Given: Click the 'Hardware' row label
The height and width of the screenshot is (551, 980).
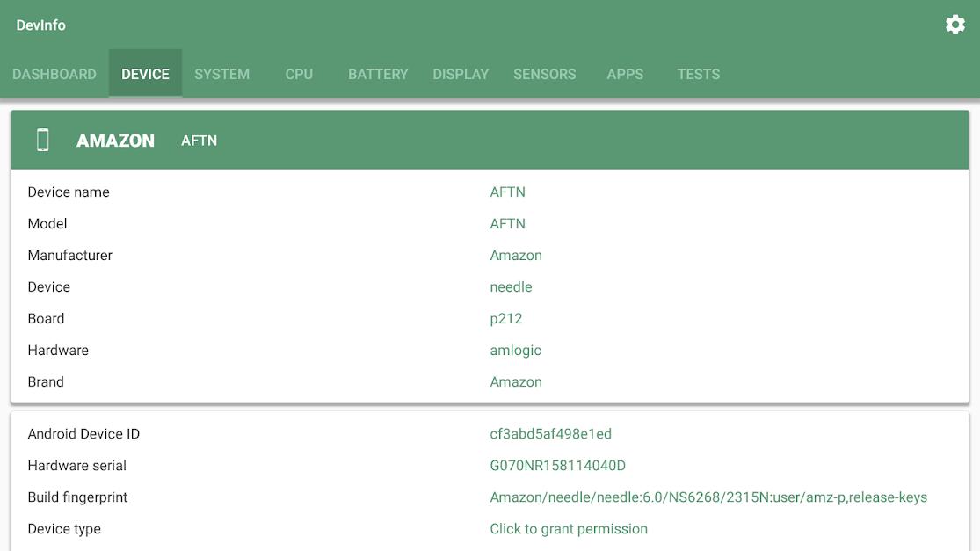Looking at the screenshot, I should [58, 351].
